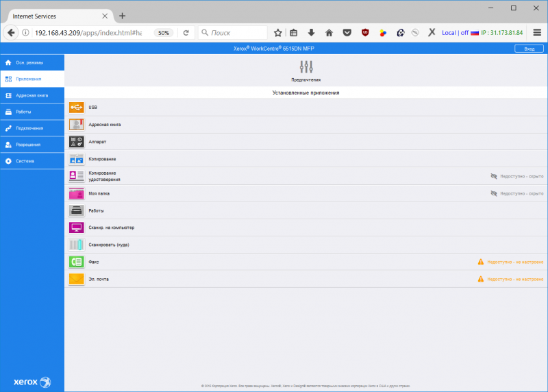Open the Осн. режимы sidebar item
Screen dimensions: 548x392
(x=32, y=62)
